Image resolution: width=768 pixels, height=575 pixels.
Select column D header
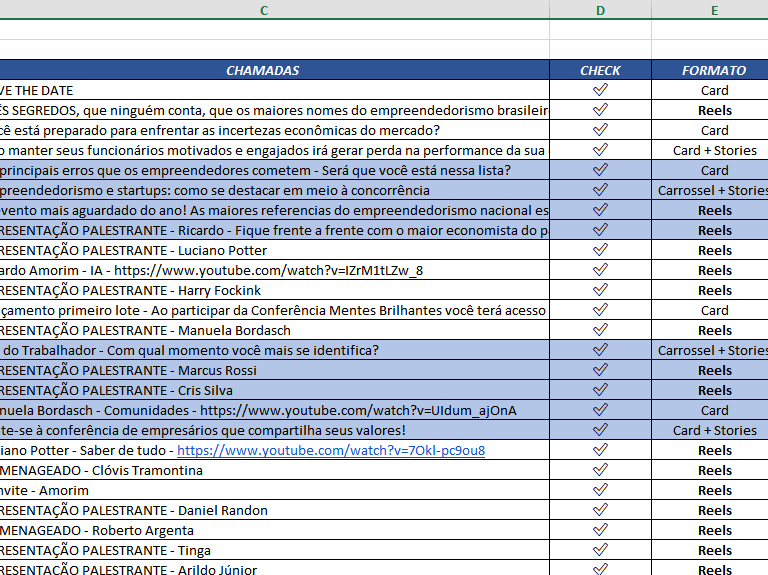point(600,10)
